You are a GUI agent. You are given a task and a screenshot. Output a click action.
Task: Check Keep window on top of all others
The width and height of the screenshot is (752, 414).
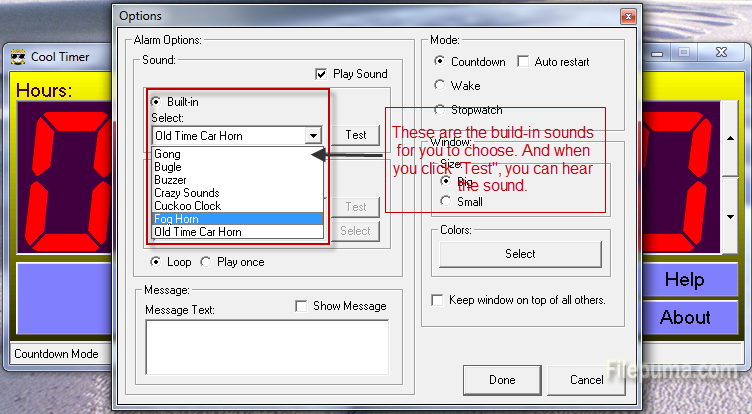tap(437, 300)
